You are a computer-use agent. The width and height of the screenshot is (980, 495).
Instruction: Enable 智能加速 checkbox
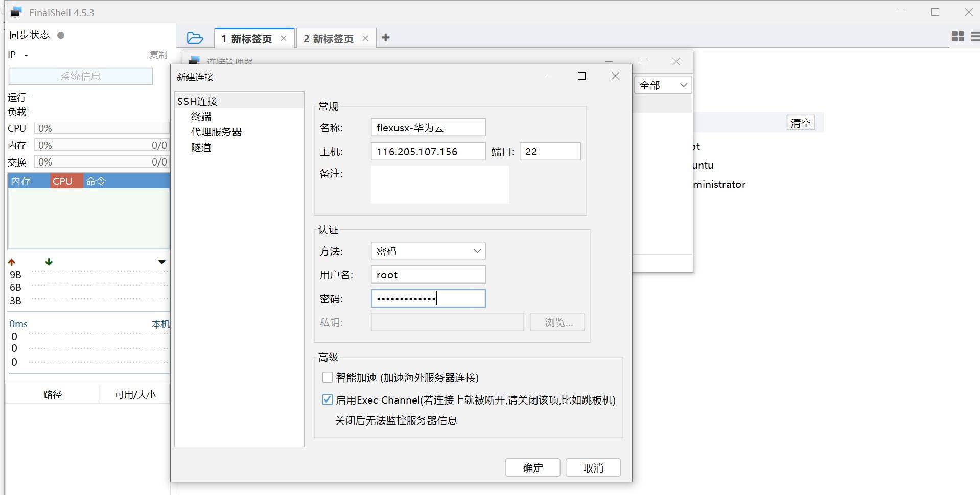click(x=328, y=378)
